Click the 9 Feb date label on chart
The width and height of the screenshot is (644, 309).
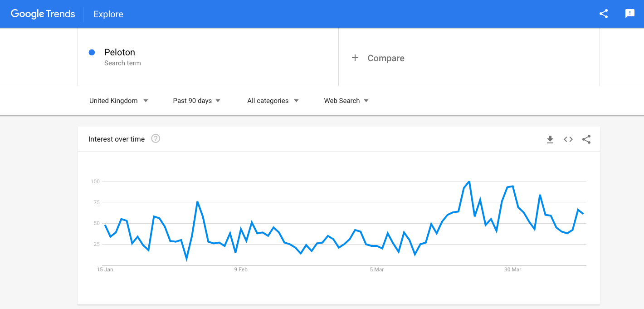(x=241, y=270)
